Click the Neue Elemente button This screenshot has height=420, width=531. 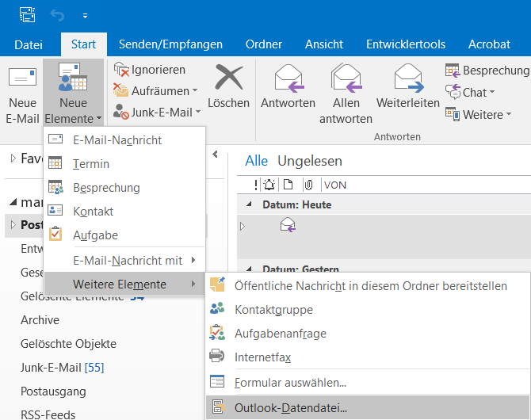click(x=73, y=93)
